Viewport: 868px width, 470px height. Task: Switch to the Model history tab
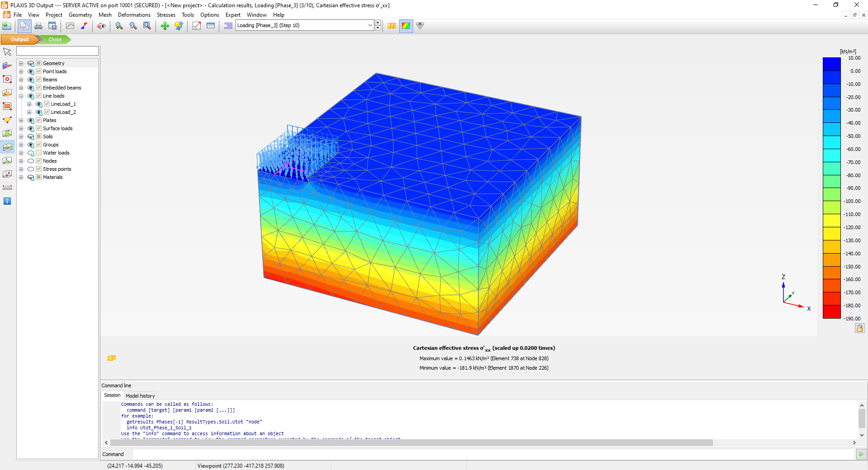point(140,396)
